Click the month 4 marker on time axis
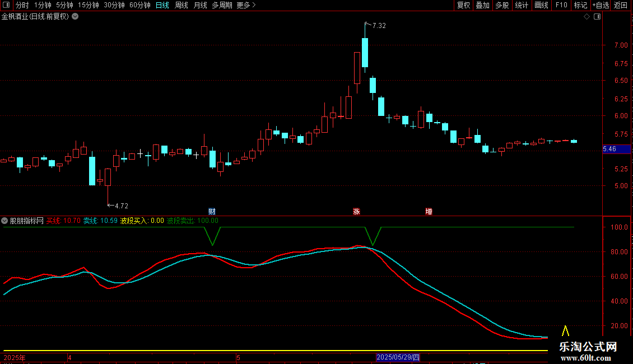Viewport: 633px width, 364px height. 69,357
